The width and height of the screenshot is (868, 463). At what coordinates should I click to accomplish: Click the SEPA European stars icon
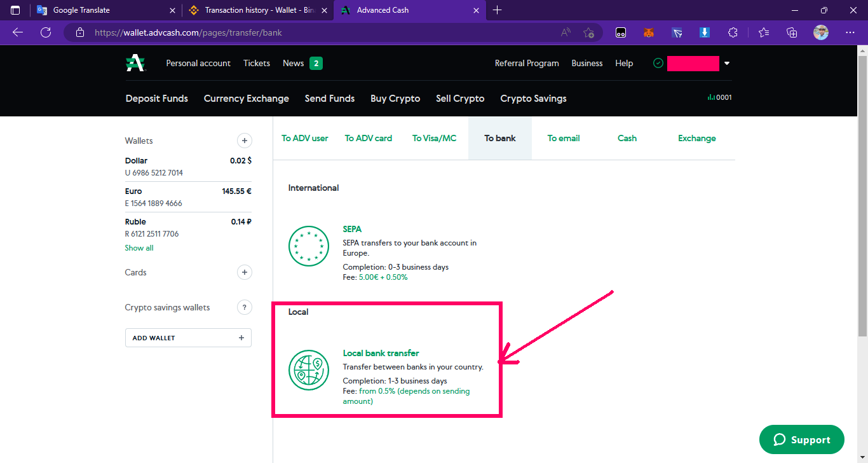tap(309, 246)
